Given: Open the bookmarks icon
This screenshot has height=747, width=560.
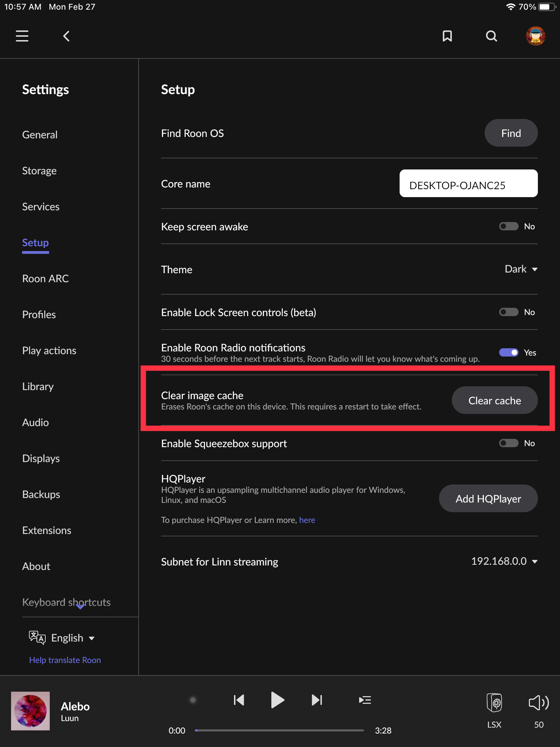Looking at the screenshot, I should pyautogui.click(x=447, y=36).
